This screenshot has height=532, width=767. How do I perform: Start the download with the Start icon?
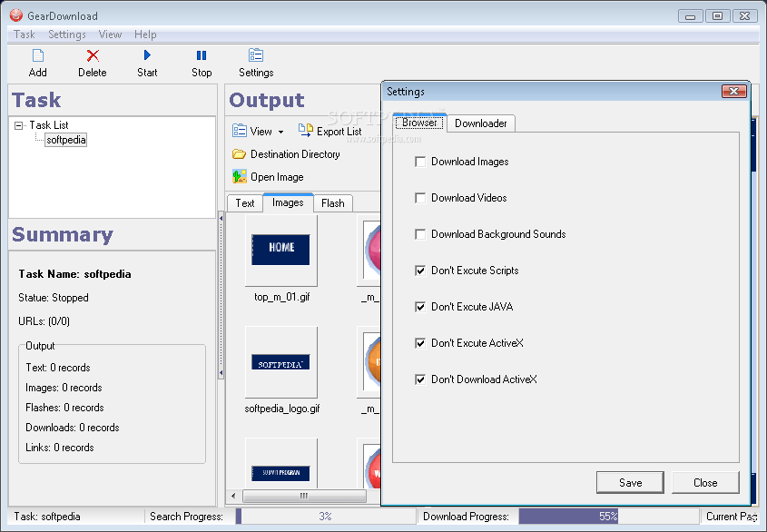click(x=146, y=62)
